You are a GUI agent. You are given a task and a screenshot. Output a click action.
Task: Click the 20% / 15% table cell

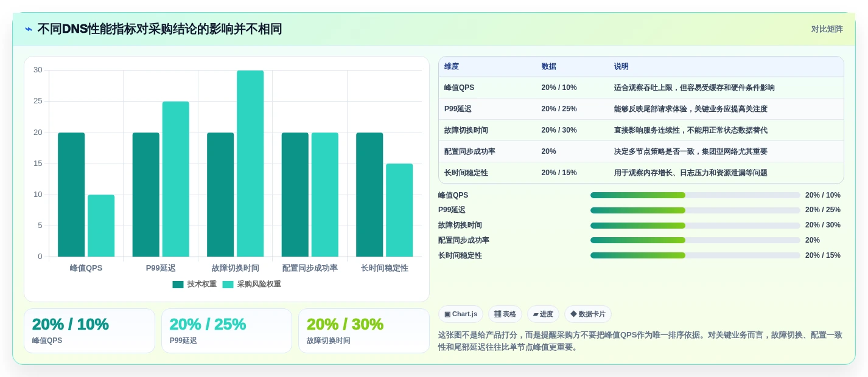[559, 173]
